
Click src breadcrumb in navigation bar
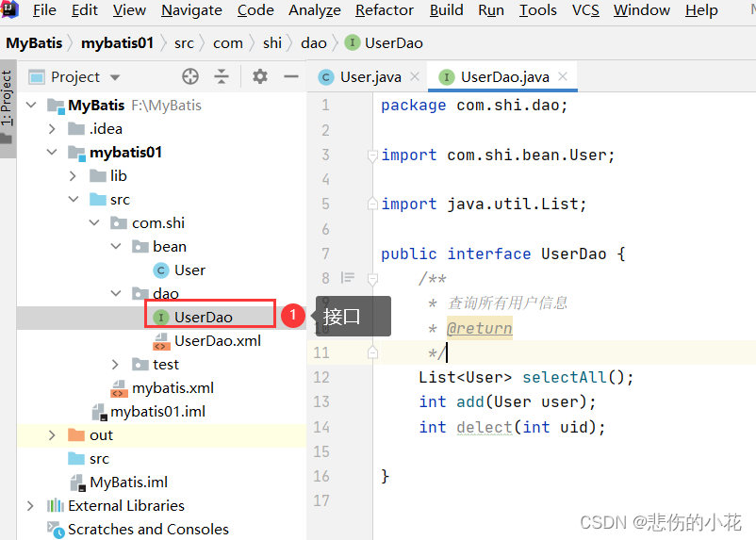[184, 43]
